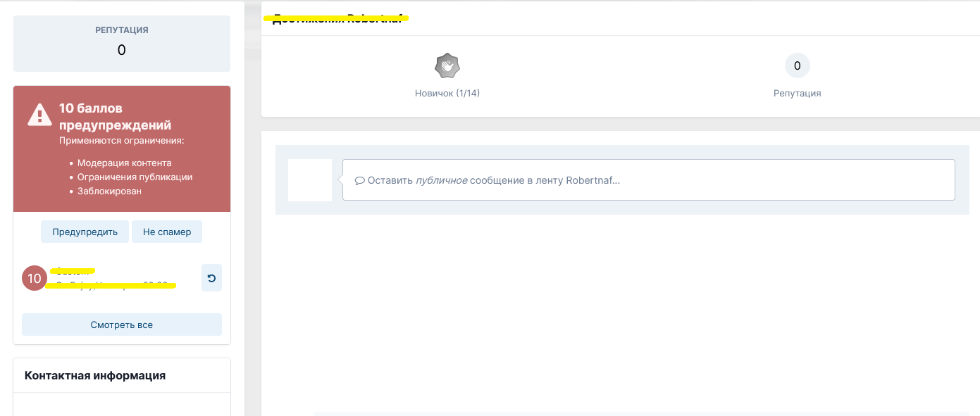Open the Репутация block in the sidebar
Image resolution: width=980 pixels, height=416 pixels.
click(x=121, y=43)
